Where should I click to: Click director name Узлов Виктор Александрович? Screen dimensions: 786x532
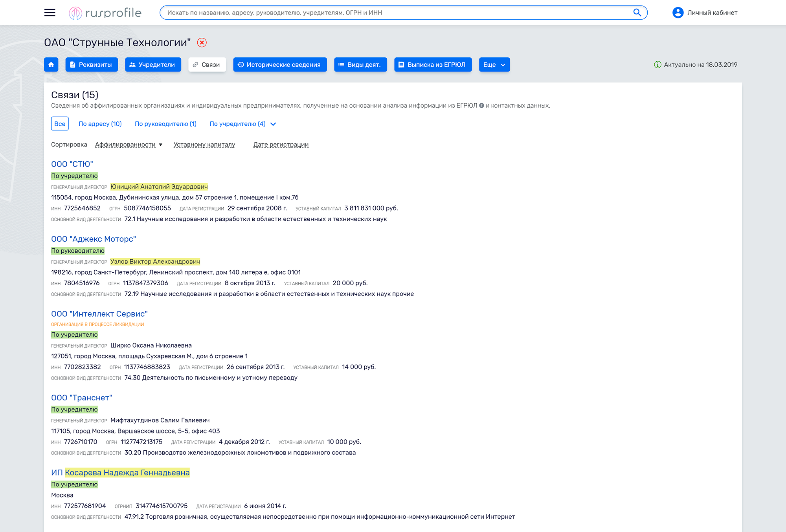click(155, 261)
